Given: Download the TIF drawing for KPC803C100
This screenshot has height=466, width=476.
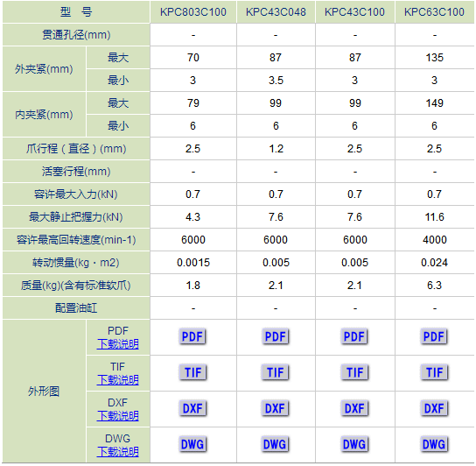Looking at the screenshot, I should [x=192, y=372].
